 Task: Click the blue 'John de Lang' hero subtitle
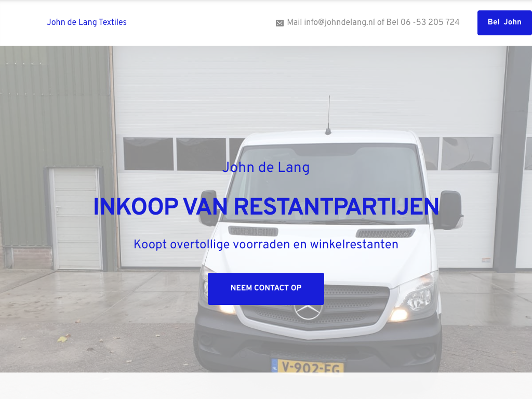[x=266, y=168]
